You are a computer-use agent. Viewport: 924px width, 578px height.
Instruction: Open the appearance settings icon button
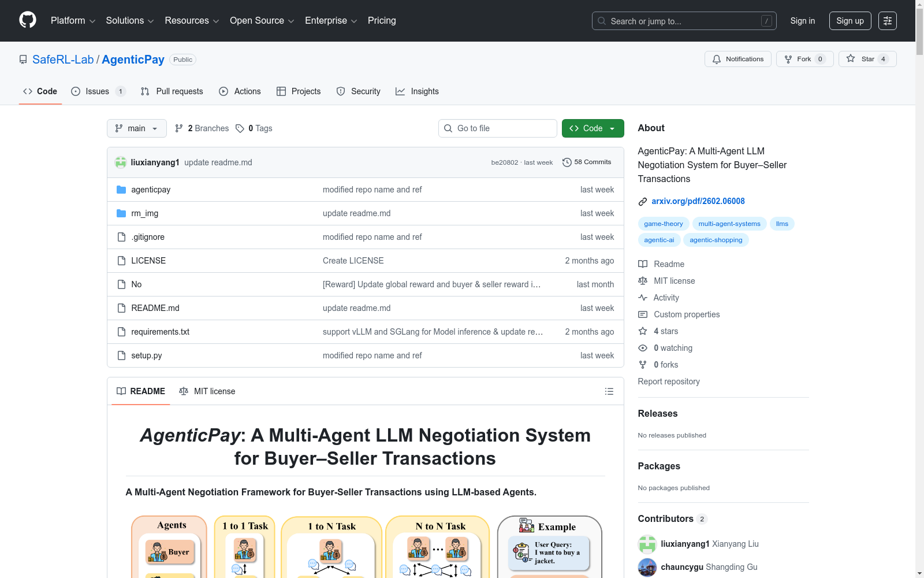888,21
